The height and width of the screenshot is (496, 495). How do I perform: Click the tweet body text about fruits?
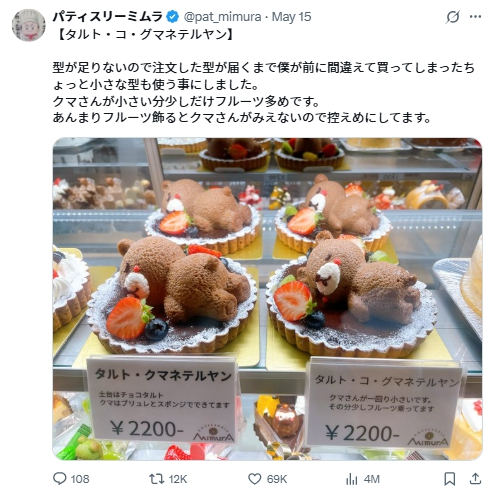(x=263, y=92)
